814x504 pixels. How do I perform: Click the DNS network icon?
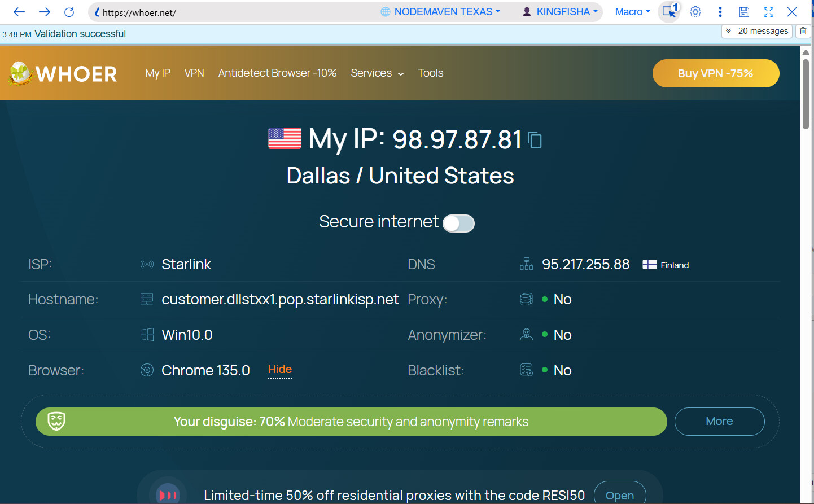(x=526, y=264)
